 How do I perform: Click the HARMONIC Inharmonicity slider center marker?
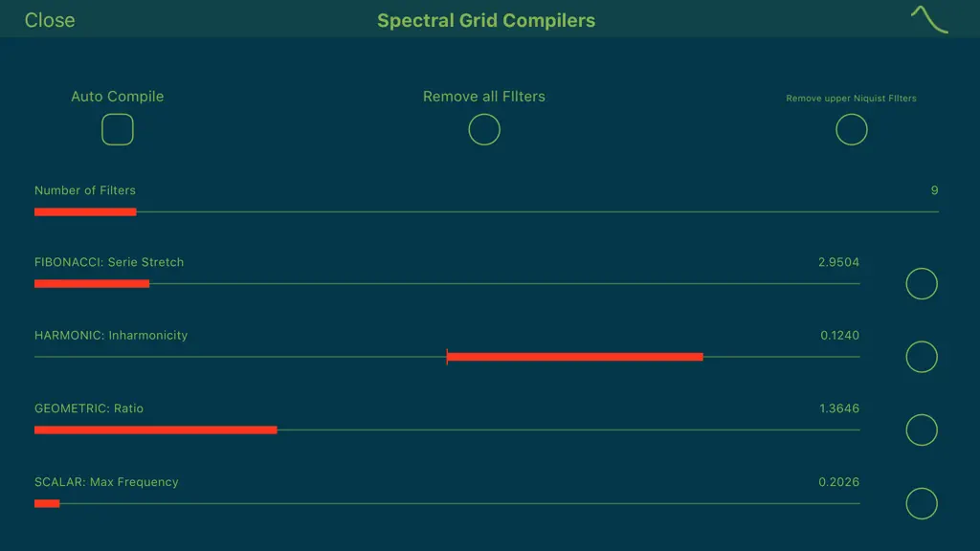pos(447,357)
